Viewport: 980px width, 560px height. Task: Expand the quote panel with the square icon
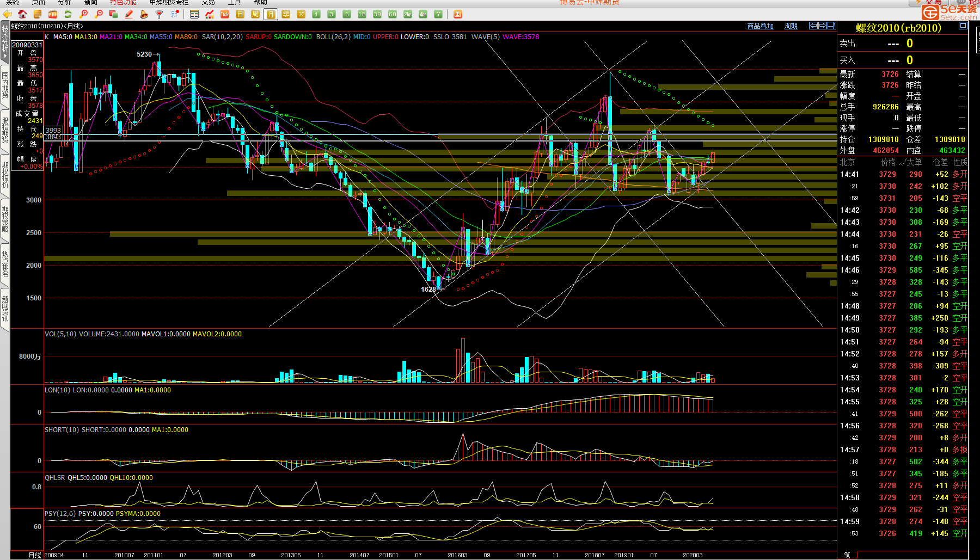coord(963,26)
